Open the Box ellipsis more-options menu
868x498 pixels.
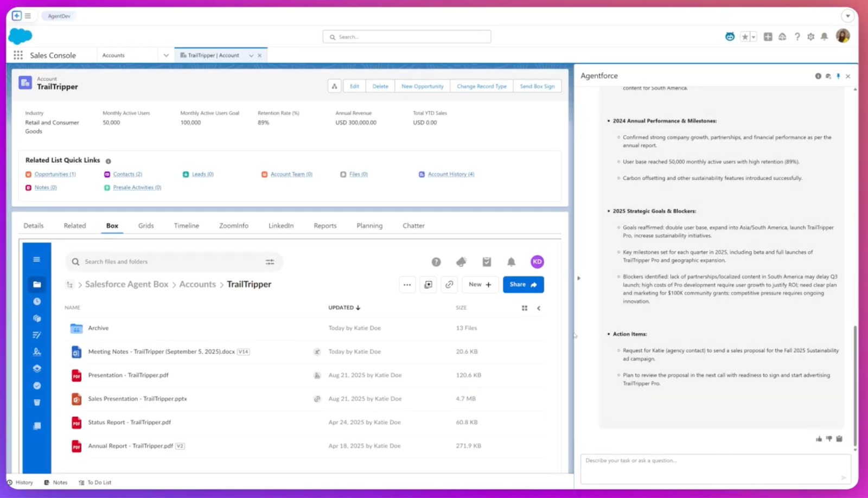tap(407, 284)
